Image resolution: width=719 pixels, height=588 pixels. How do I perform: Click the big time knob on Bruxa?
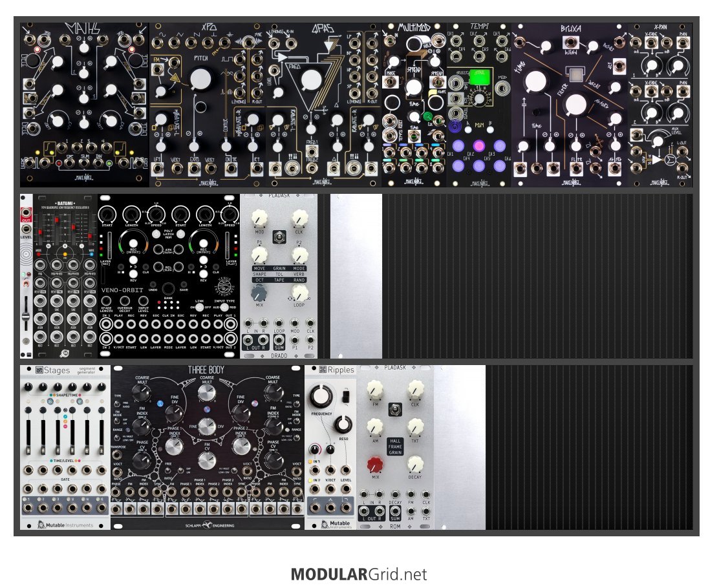coord(536,81)
